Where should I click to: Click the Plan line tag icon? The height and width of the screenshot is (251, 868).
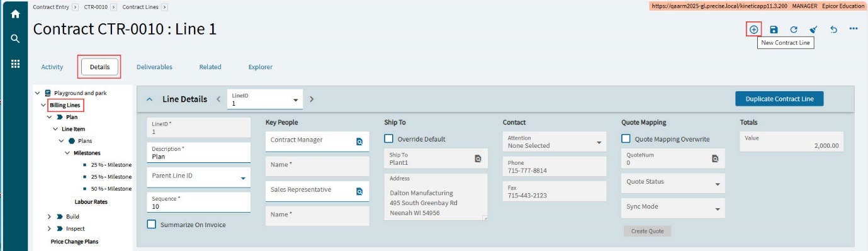pos(59,117)
